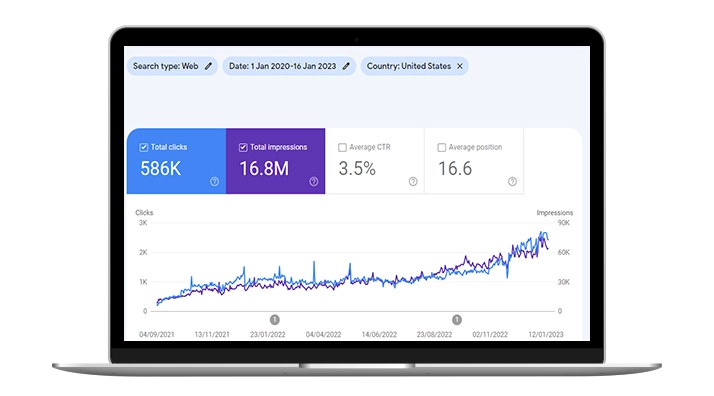Image resolution: width=714 pixels, height=396 pixels.
Task: Click the annotation marker near 23/01/2022
Action: (x=275, y=320)
